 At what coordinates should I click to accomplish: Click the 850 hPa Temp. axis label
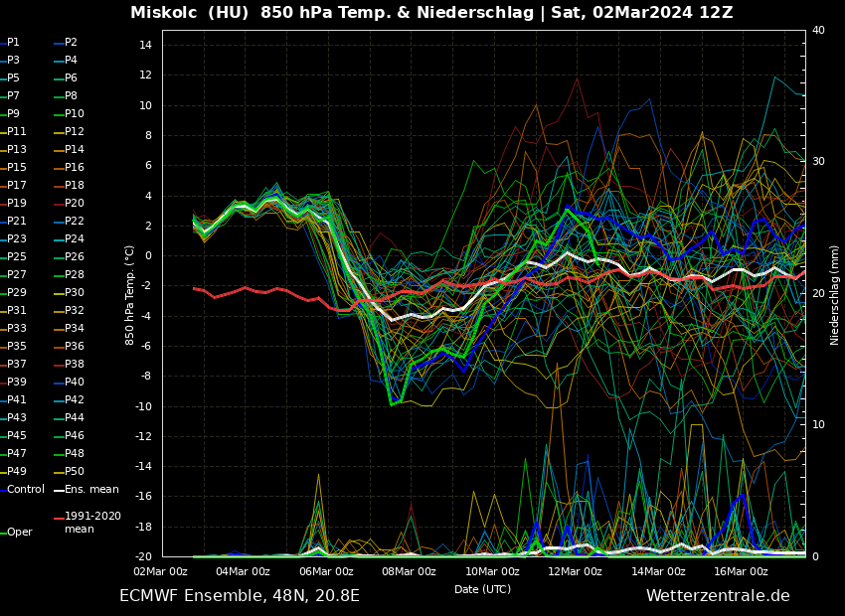click(130, 295)
